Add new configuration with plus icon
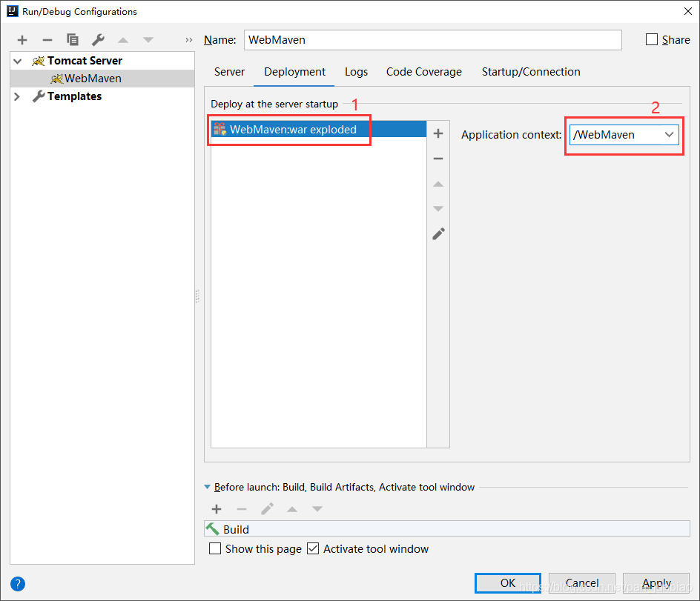 22,40
